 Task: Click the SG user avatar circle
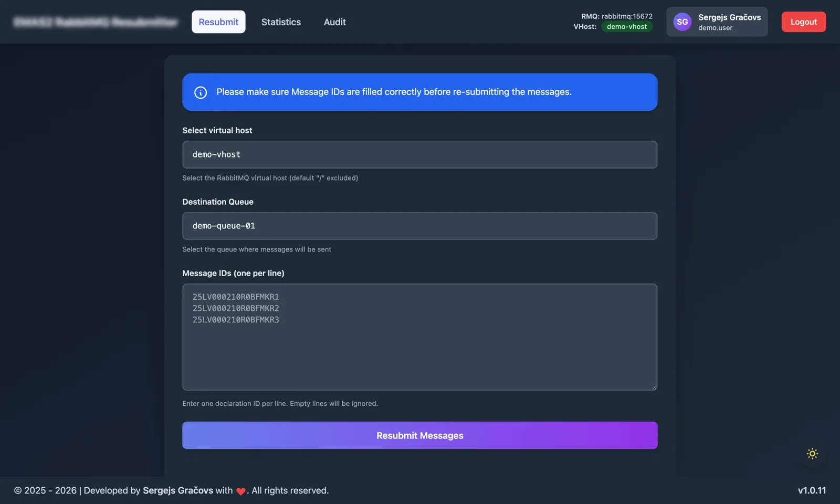(x=682, y=22)
